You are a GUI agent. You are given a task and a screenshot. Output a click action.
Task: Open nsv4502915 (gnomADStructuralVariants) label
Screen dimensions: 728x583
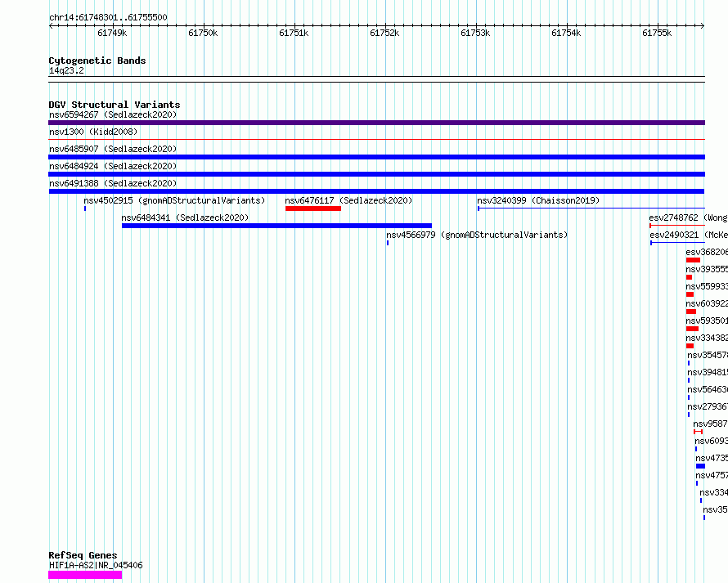(174, 200)
